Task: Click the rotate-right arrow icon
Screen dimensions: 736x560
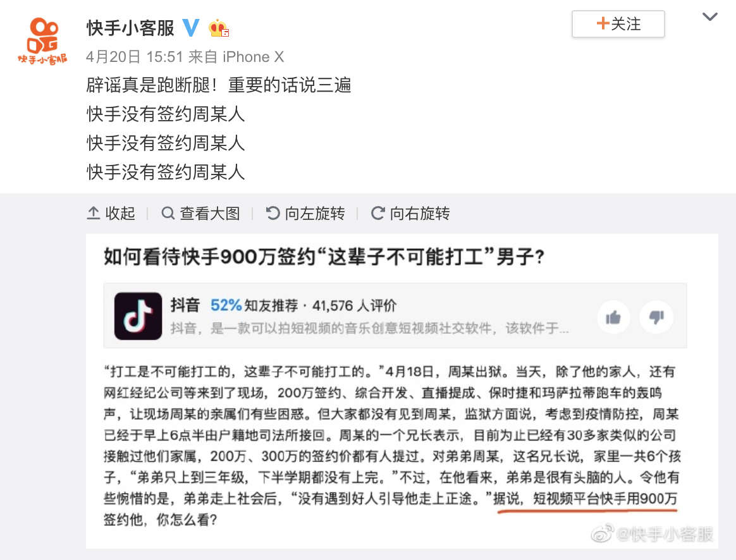Action: coord(378,214)
